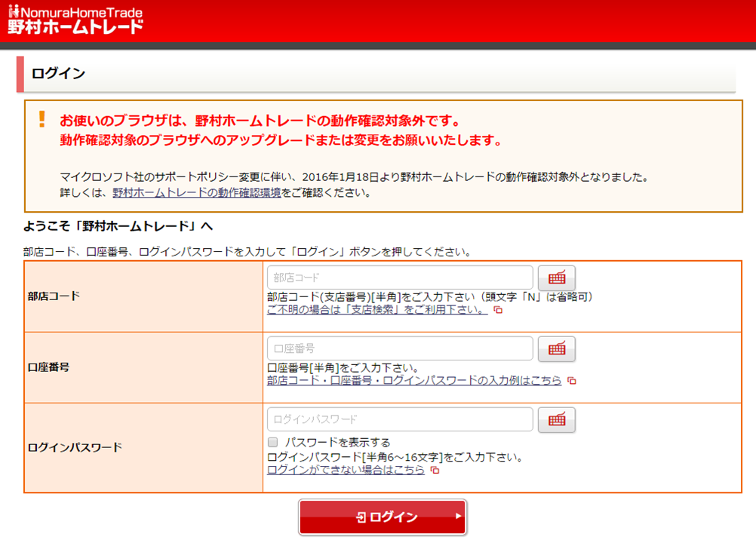
Task: Click the red ログイン button
Action: 383,517
